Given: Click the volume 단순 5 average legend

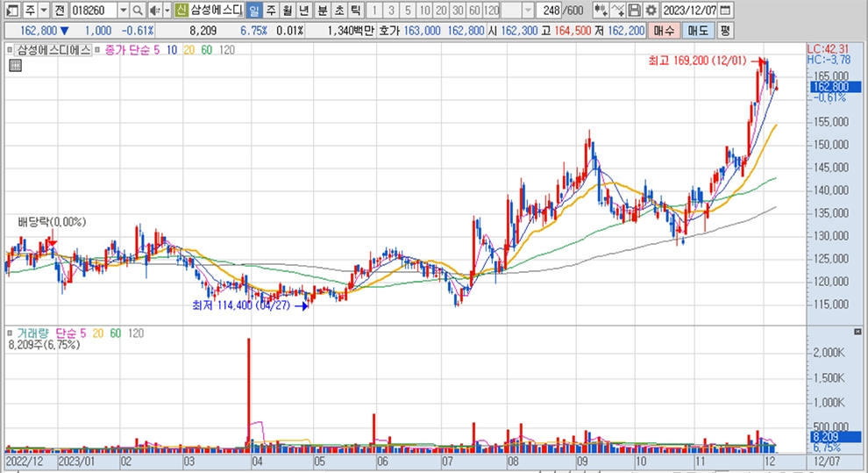Looking at the screenshot, I should coord(70,333).
